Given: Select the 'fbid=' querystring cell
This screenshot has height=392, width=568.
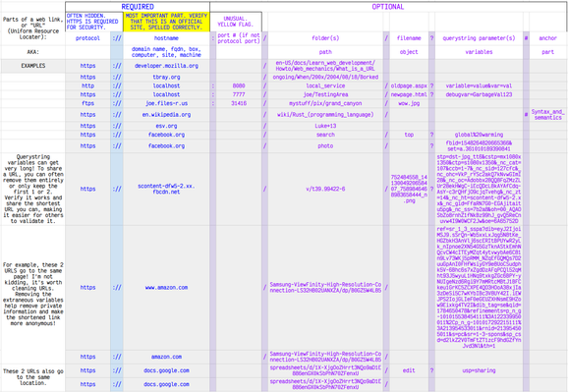Looking at the screenshot, I should click(479, 145).
